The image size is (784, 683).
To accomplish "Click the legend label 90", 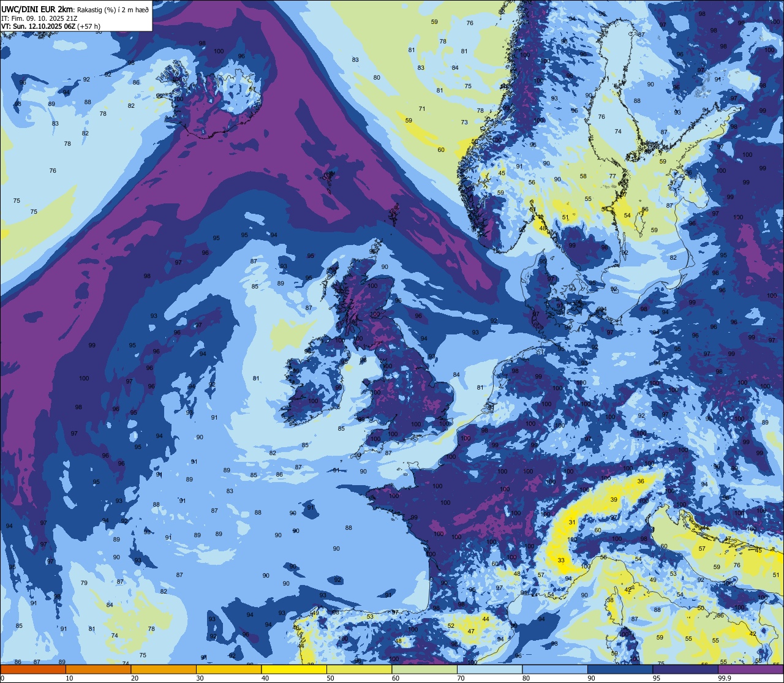I will [x=591, y=678].
